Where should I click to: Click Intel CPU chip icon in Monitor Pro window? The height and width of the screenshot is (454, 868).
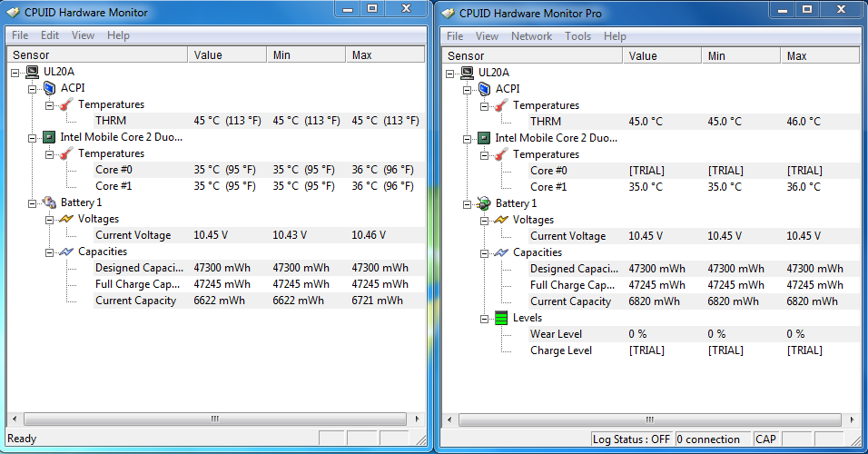484,138
